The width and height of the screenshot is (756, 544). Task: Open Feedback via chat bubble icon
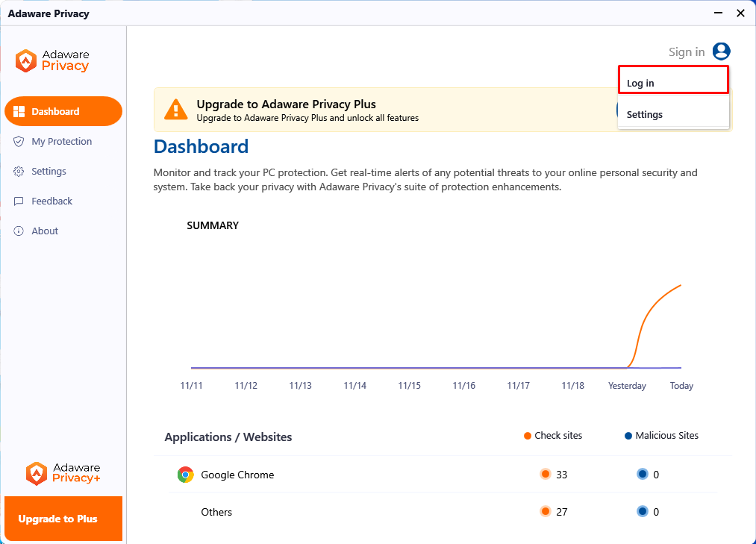click(x=18, y=201)
